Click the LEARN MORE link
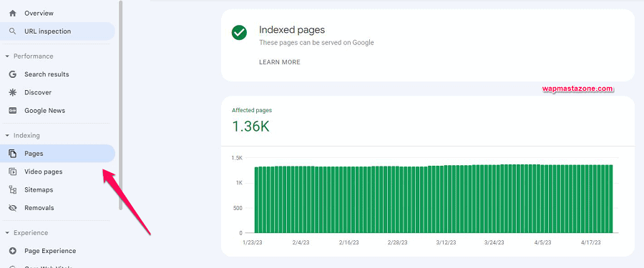The image size is (644, 268). (x=280, y=62)
